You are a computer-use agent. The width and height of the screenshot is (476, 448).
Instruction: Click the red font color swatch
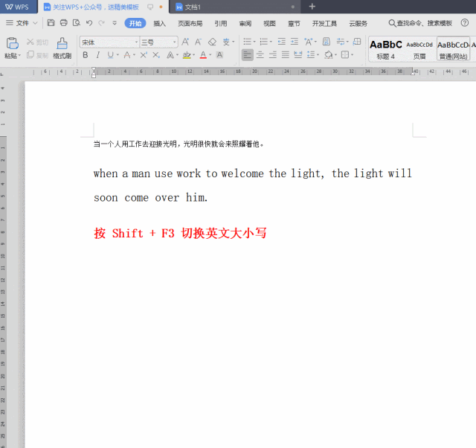[x=203, y=55]
